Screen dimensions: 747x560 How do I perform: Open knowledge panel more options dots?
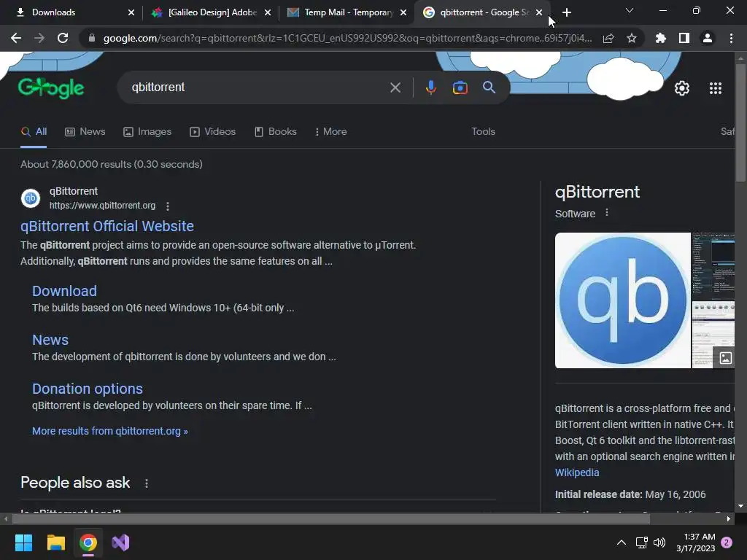(606, 212)
